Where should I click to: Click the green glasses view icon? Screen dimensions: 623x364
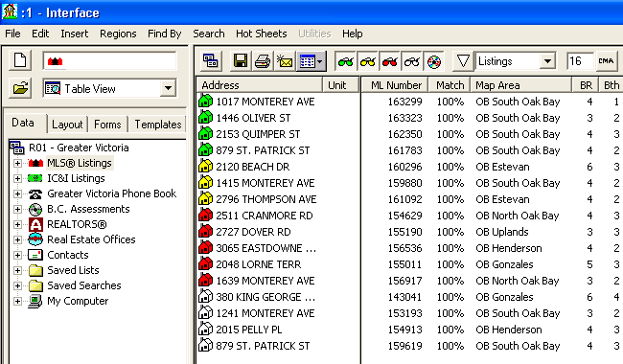click(346, 61)
